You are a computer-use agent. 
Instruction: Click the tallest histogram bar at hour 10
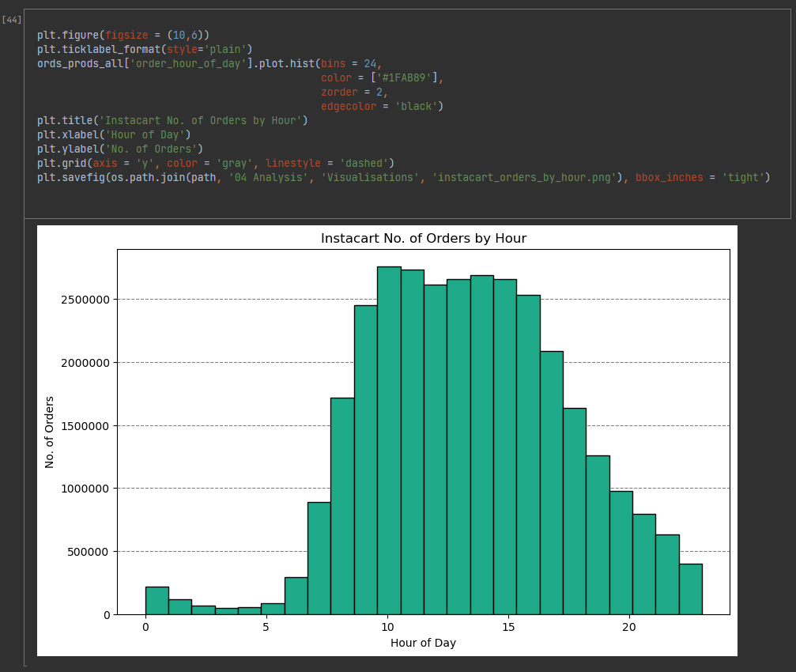click(x=387, y=435)
